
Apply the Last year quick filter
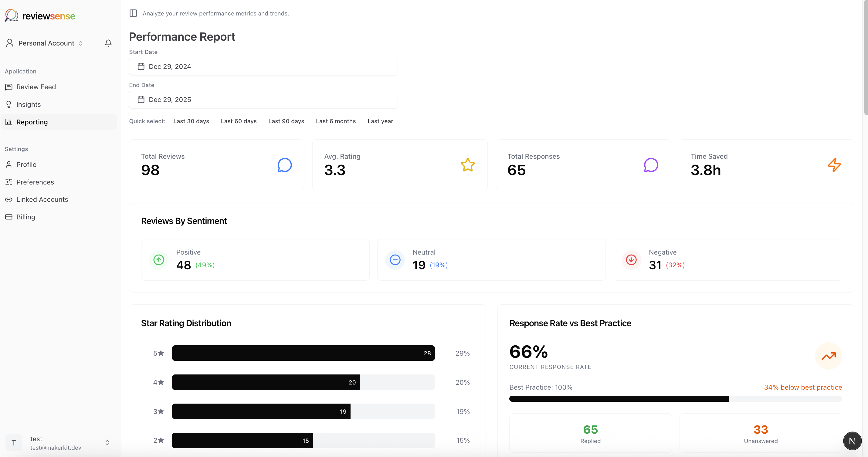point(380,121)
